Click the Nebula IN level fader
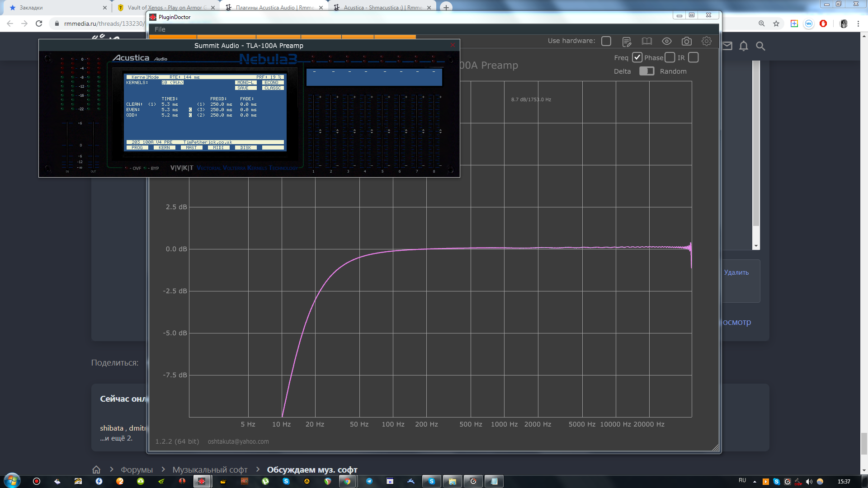The height and width of the screenshot is (488, 868). pyautogui.click(x=67, y=145)
